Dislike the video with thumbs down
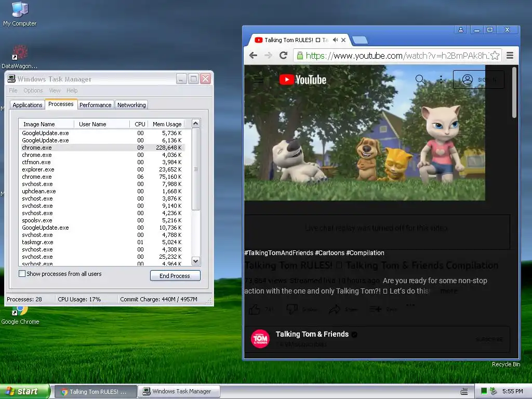This screenshot has height=399, width=532. [x=292, y=309]
